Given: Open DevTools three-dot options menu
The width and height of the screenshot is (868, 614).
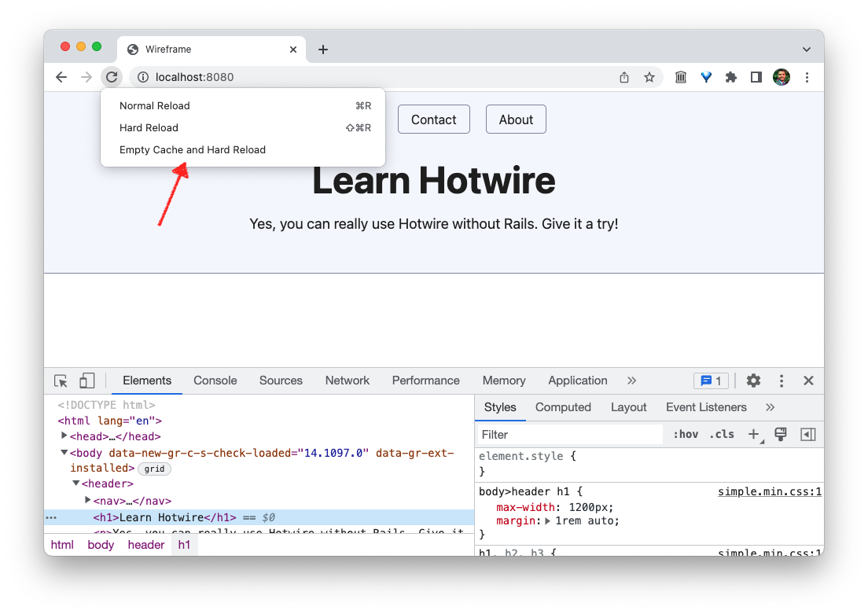Looking at the screenshot, I should pos(781,381).
